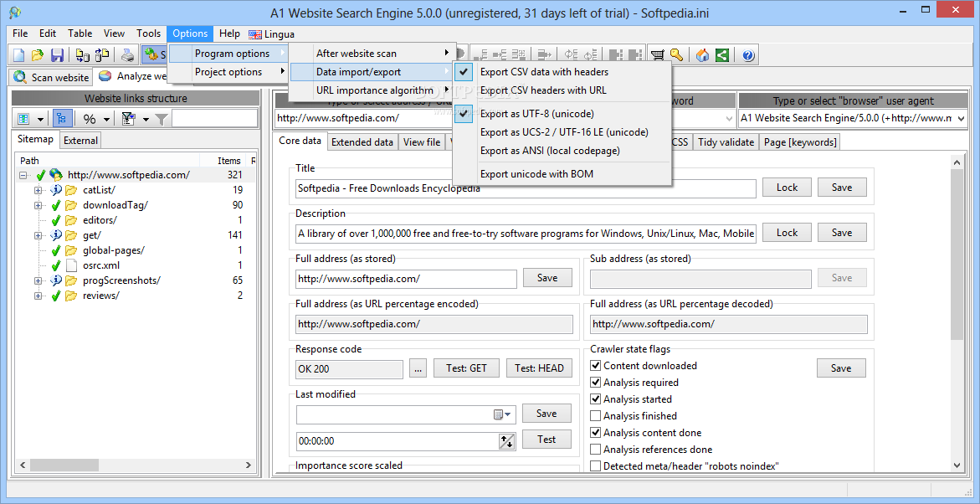
Task: Toggle Export CSV data with headers
Action: click(562, 72)
